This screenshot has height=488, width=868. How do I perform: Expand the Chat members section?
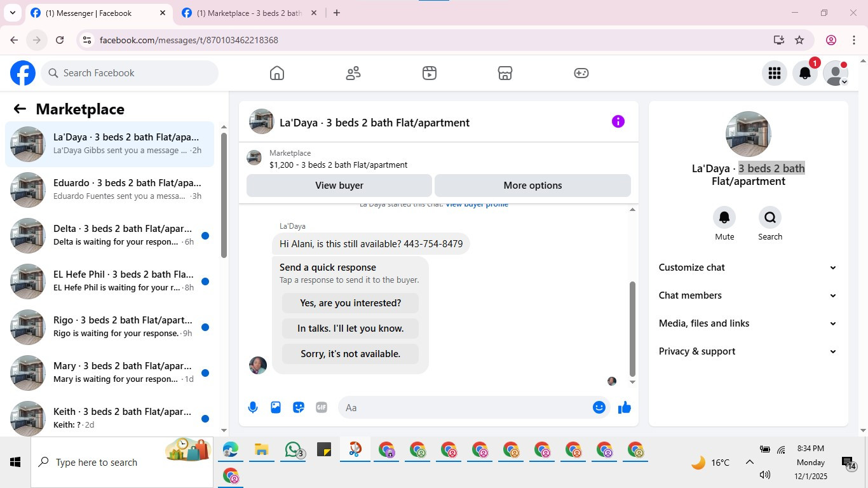(x=748, y=295)
